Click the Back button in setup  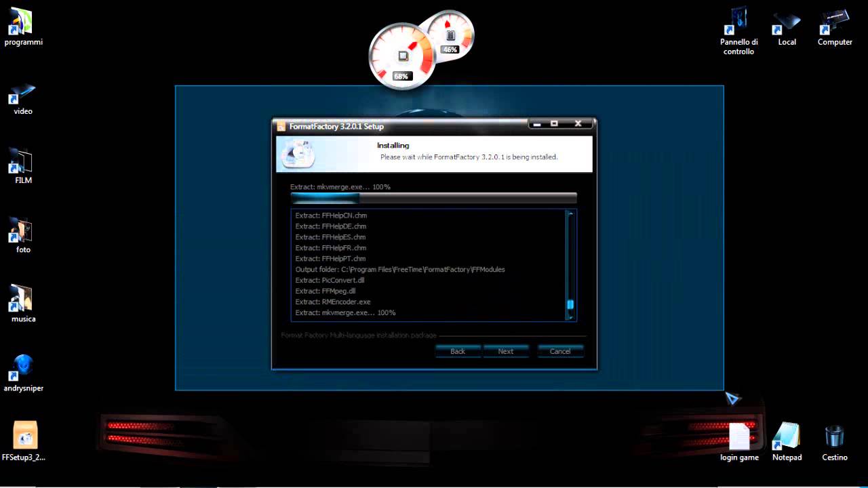point(458,351)
